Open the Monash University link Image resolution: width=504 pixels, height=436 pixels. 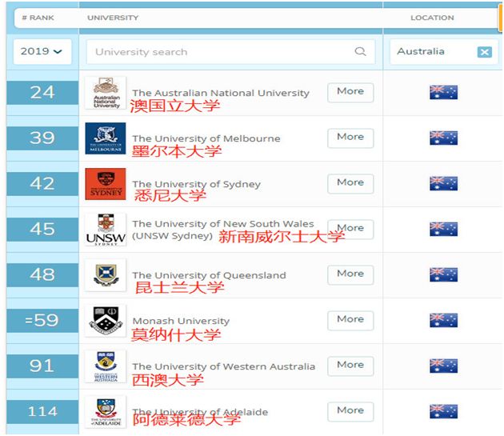181,321
